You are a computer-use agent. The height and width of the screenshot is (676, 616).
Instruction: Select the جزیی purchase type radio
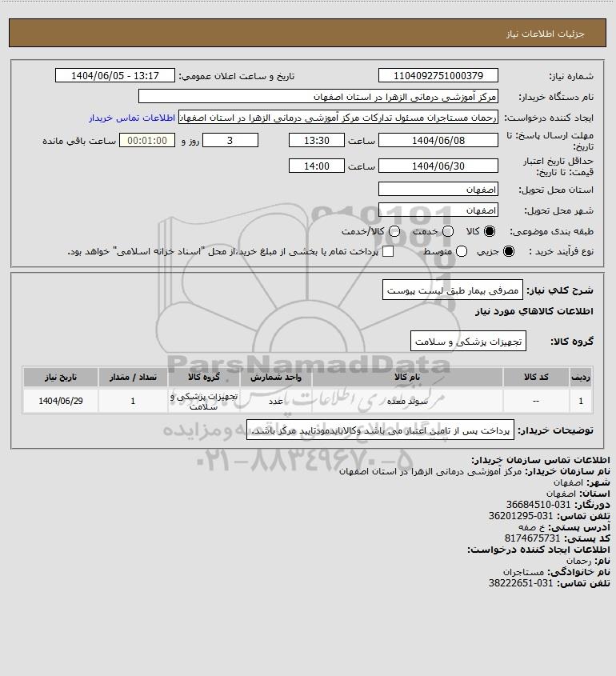(509, 251)
